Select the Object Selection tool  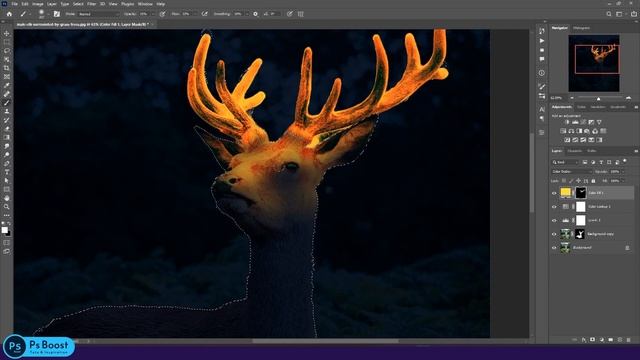(x=7, y=59)
